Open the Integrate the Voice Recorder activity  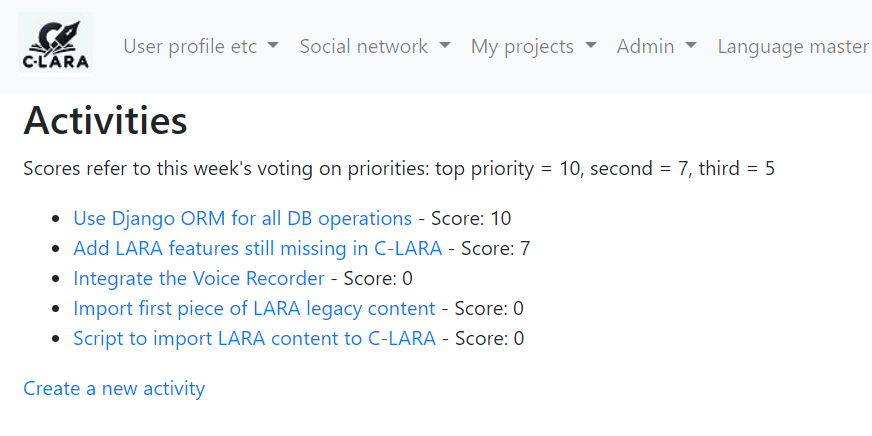pos(199,278)
